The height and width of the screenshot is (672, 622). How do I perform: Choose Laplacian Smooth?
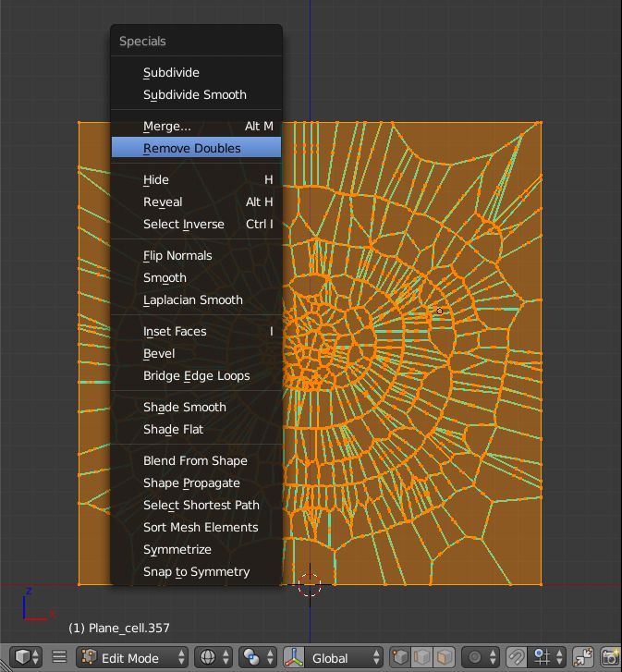click(x=196, y=300)
